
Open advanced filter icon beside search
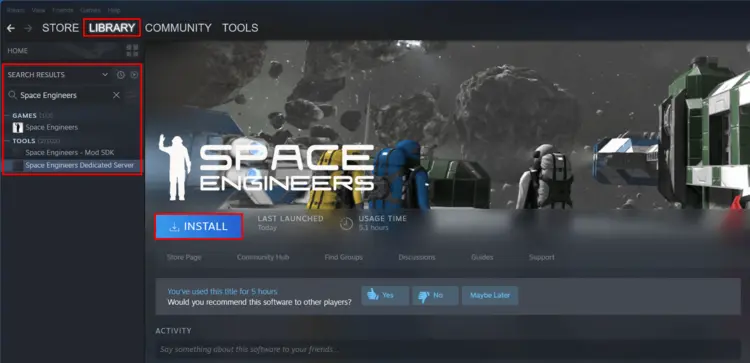coord(131,95)
